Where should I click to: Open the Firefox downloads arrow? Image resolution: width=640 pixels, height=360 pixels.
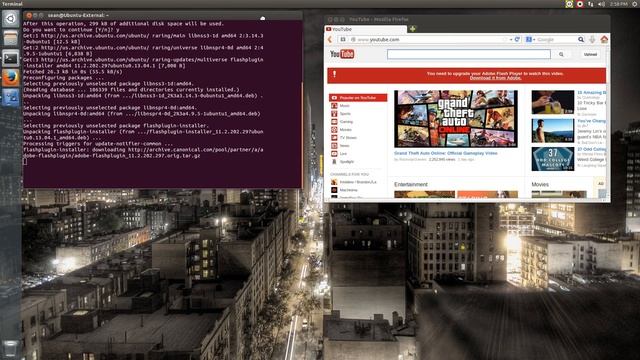(x=593, y=40)
